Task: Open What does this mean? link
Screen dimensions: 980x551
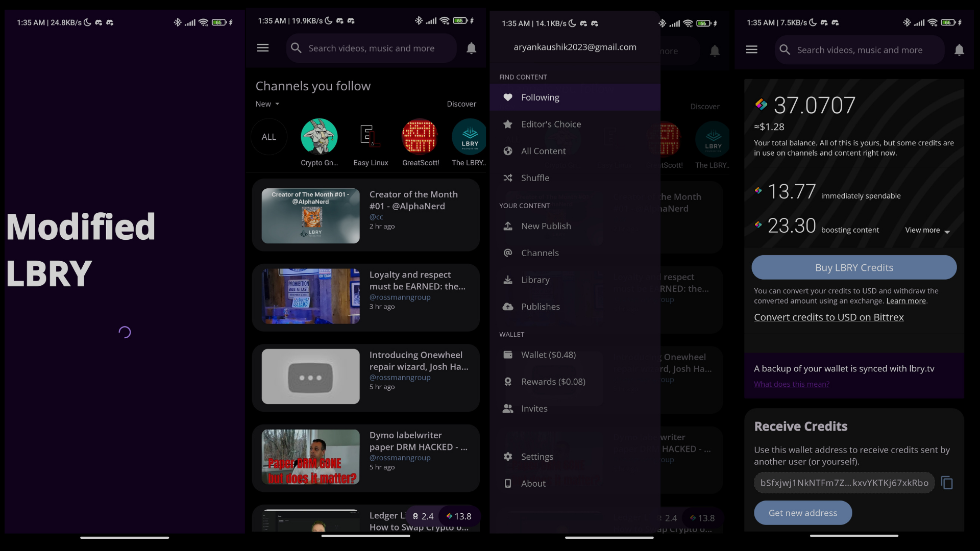Action: click(x=791, y=384)
